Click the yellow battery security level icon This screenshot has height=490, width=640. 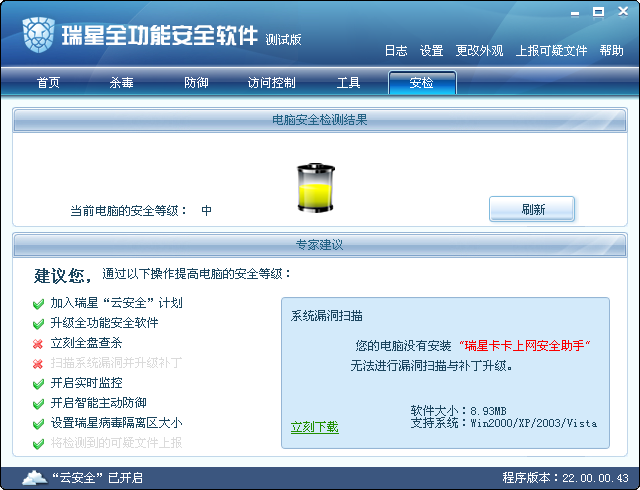coord(316,187)
